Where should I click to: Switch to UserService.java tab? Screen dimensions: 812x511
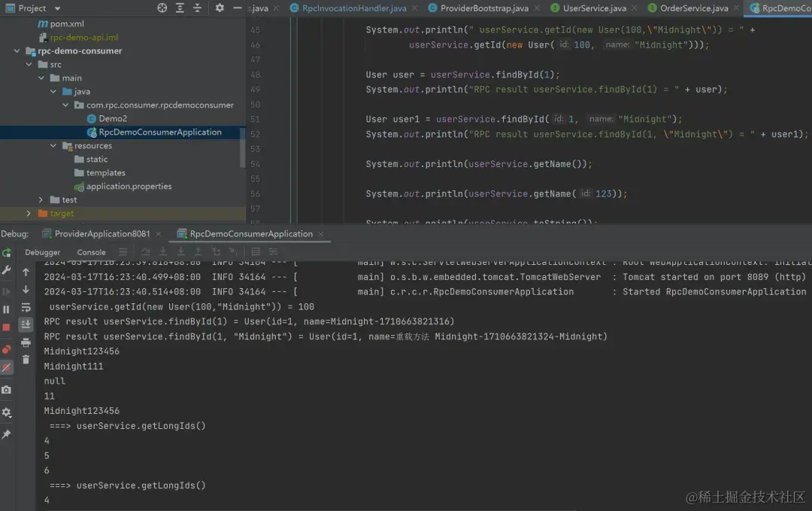pos(595,8)
